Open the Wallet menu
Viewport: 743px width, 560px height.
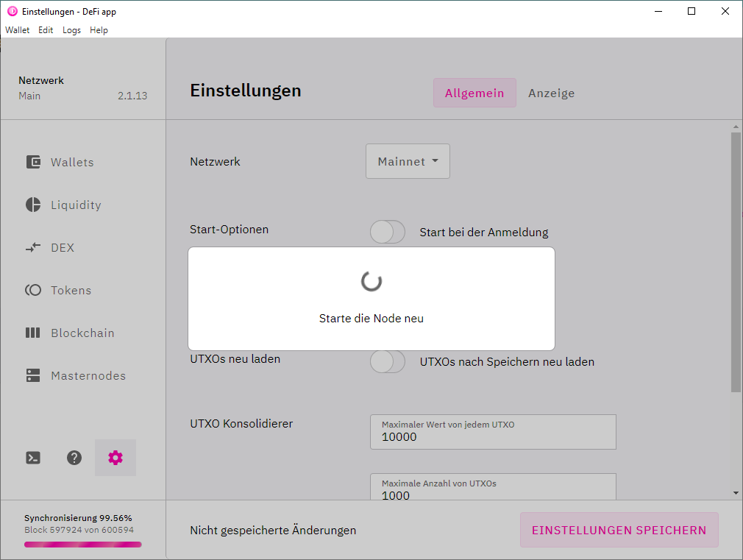pyautogui.click(x=18, y=30)
